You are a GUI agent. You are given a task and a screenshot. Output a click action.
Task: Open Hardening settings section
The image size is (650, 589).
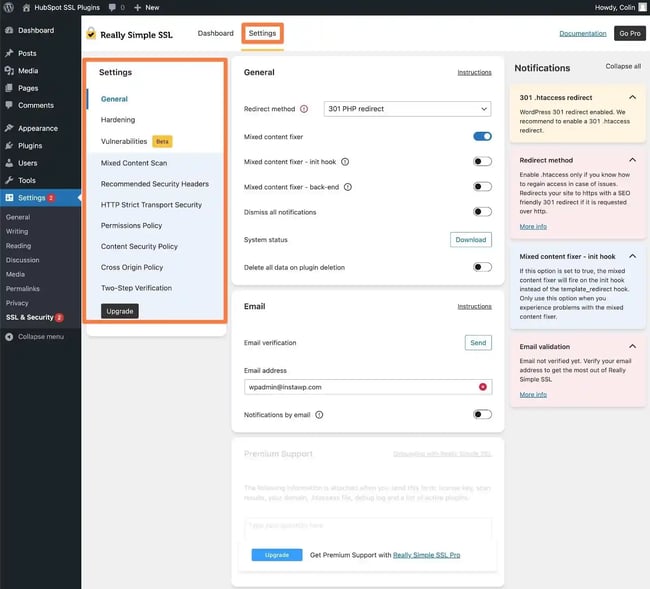point(118,120)
